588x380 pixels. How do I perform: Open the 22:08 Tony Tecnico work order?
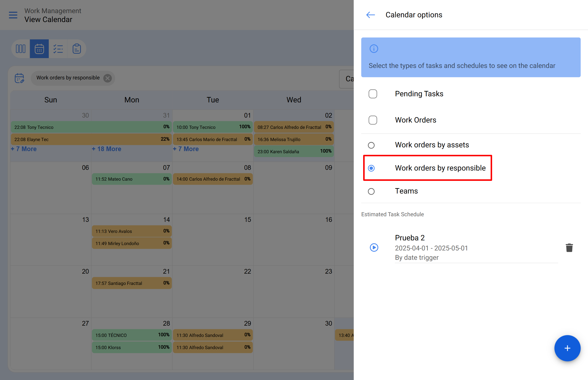(91, 127)
